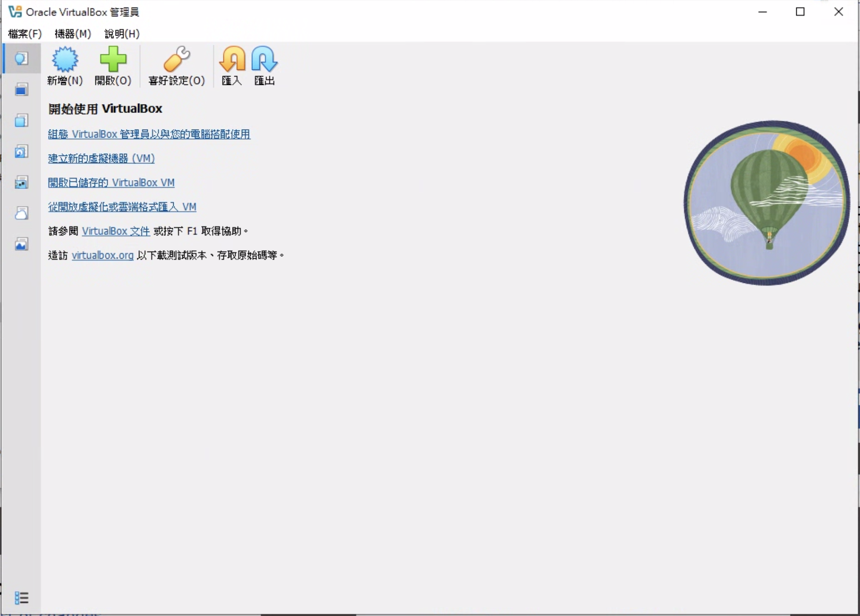This screenshot has width=860, height=616.
Task: Open the 機器(M) menu
Action: click(x=73, y=34)
